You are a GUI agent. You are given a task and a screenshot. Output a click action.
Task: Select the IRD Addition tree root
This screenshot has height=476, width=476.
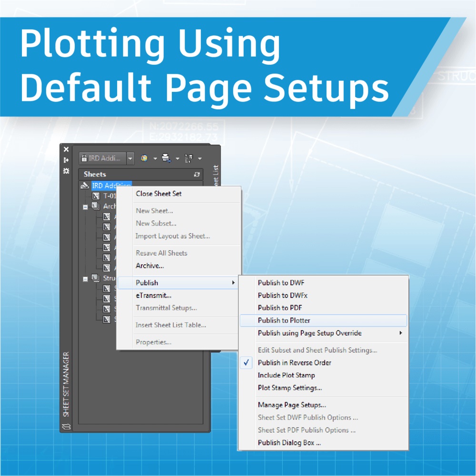(x=111, y=186)
